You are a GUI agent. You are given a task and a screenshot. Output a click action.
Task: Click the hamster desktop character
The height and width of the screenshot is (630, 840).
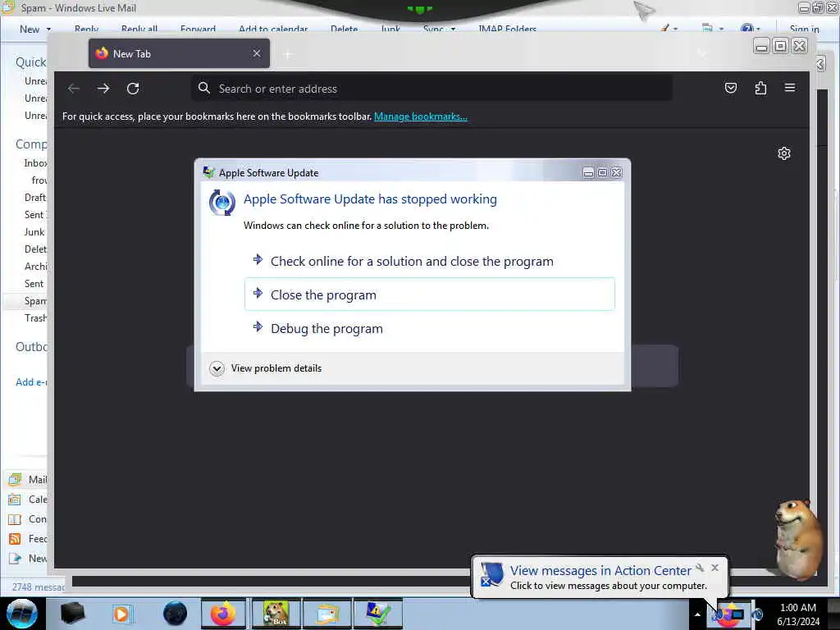(x=797, y=539)
